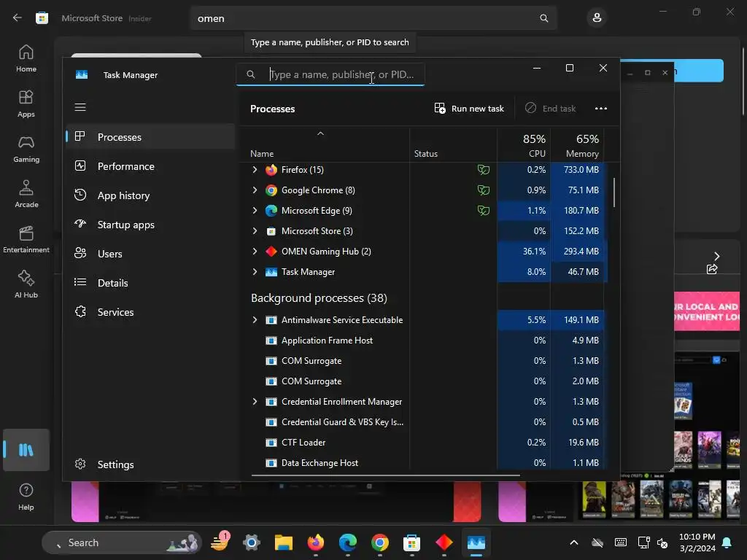
Task: Focus the Task Manager search field
Action: coord(330,75)
